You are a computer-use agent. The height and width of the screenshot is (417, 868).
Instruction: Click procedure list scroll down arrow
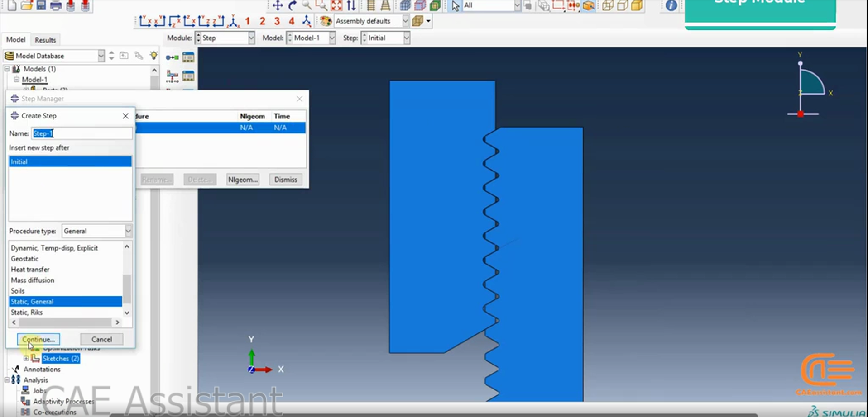tap(127, 313)
